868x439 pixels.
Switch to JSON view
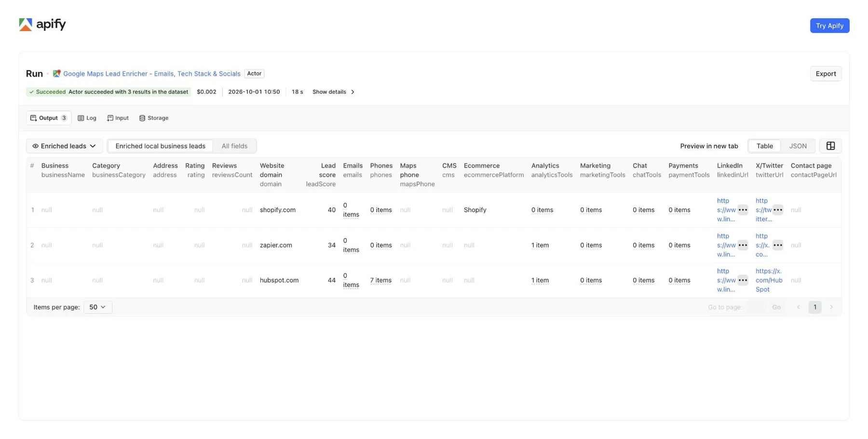(798, 146)
